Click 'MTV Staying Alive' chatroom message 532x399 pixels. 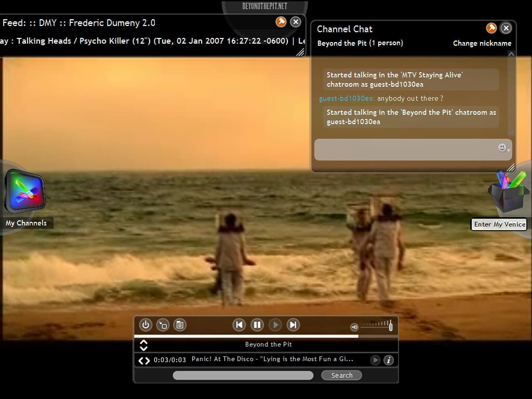click(x=411, y=79)
